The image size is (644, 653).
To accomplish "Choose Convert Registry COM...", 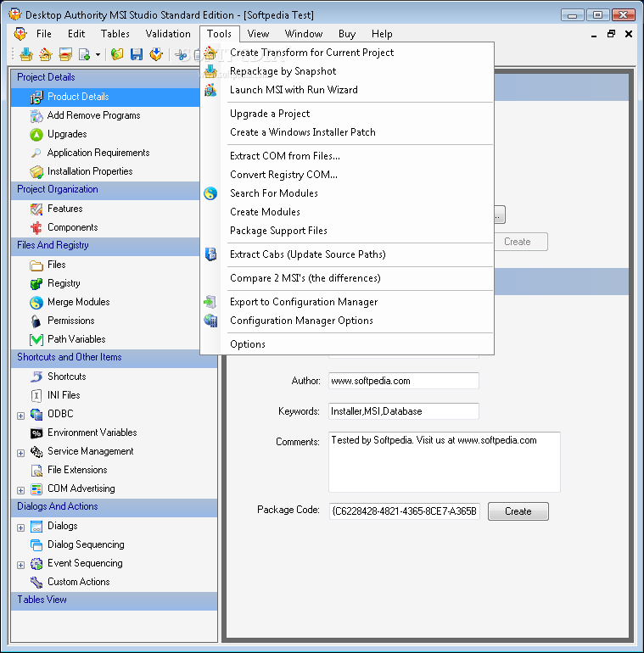I will click(347, 175).
